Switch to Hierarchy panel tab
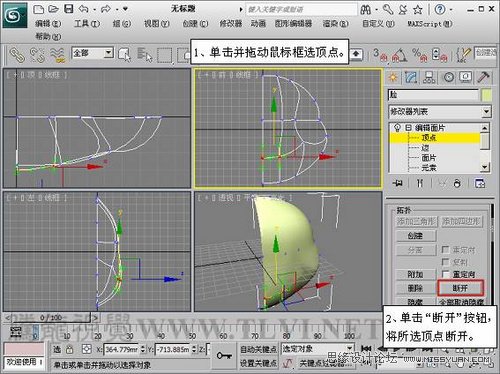The width and height of the screenshot is (500, 374). 429,77
